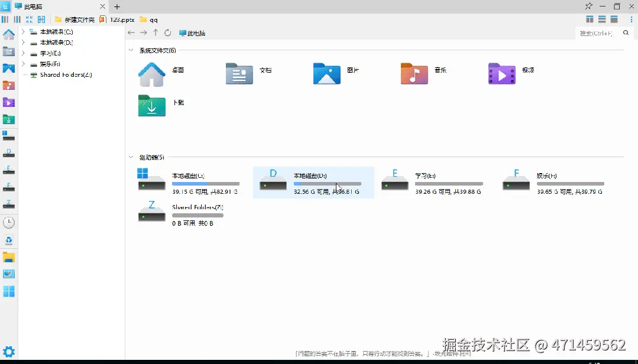Open the yellow file explorer icon in sidebar
638x364 pixels.
[8, 257]
